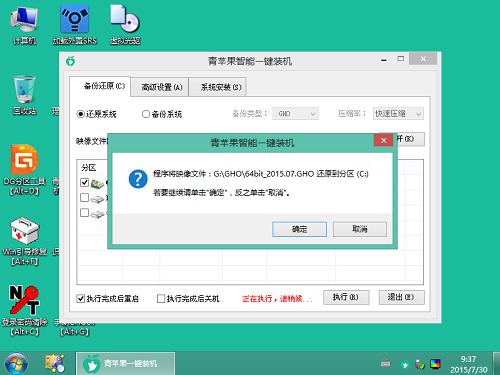Launch the Win boot repair icon

coord(24,241)
